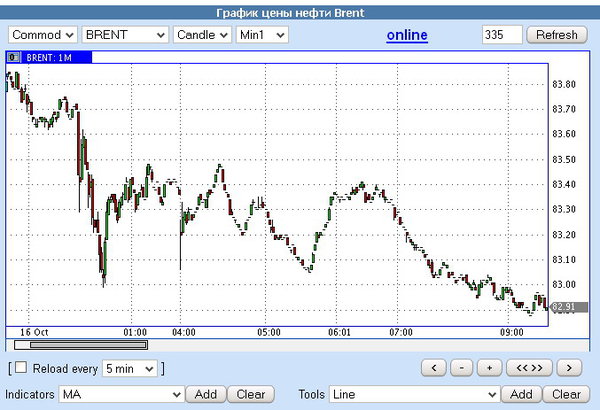Screen dimensions: 600x410
Task: Open the 5 min reload interval dropdown
Action: (130, 368)
